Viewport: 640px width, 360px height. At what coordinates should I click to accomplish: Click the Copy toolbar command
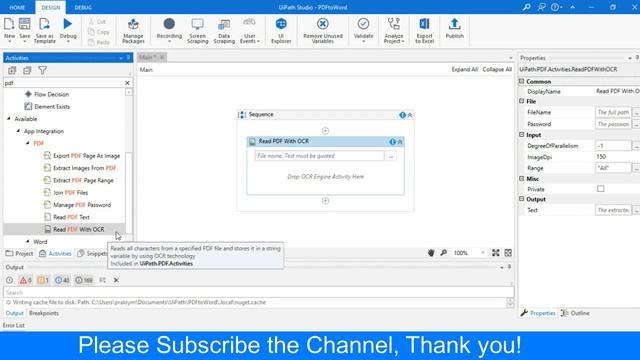99,32
